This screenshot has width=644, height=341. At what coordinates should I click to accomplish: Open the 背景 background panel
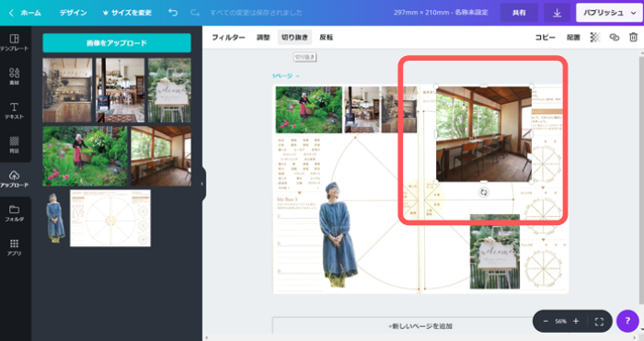pos(14,145)
